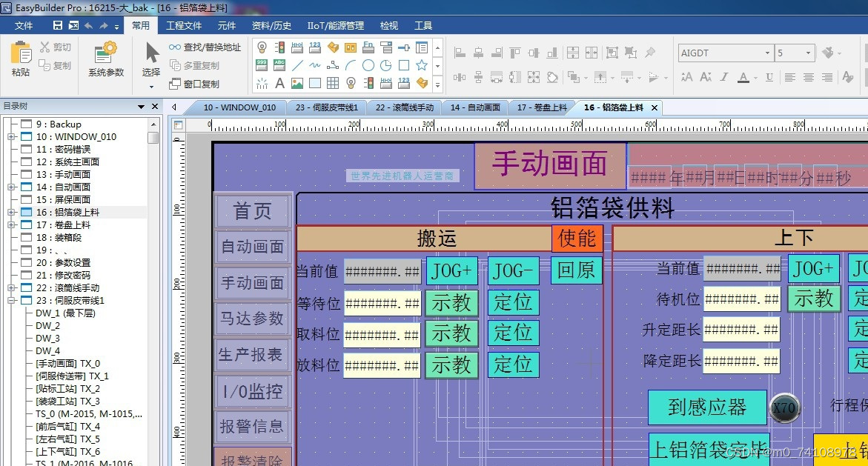This screenshot has width=868, height=466.
Task: Click the align-left objects icon
Action: (460, 53)
